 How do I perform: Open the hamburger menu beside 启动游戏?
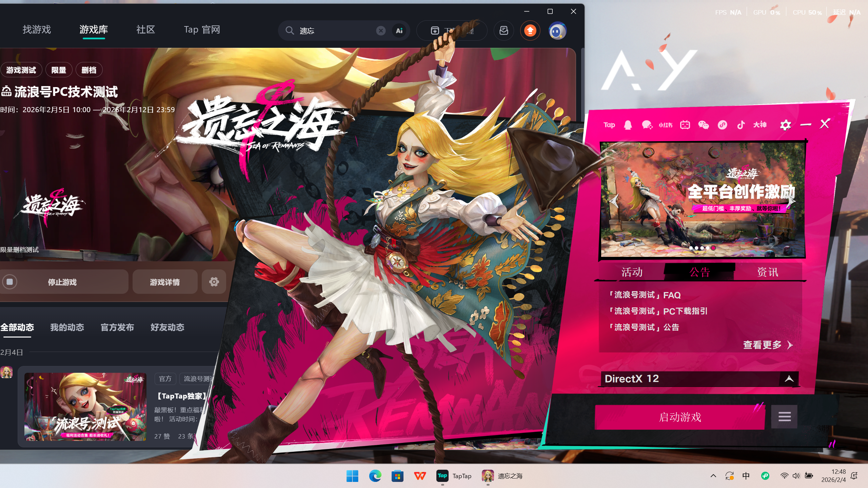[784, 416]
